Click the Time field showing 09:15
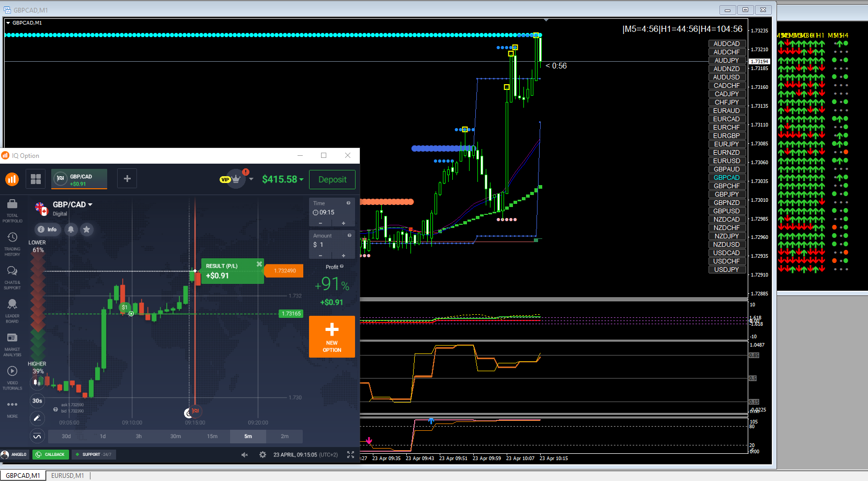Viewport: 868px width, 481px height. coord(332,212)
